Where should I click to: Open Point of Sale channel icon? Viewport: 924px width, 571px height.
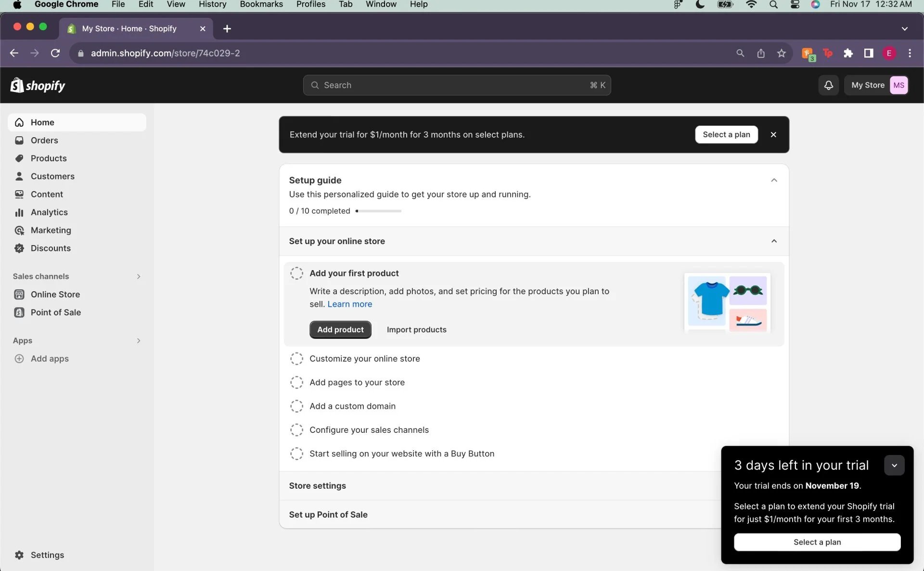tap(19, 312)
